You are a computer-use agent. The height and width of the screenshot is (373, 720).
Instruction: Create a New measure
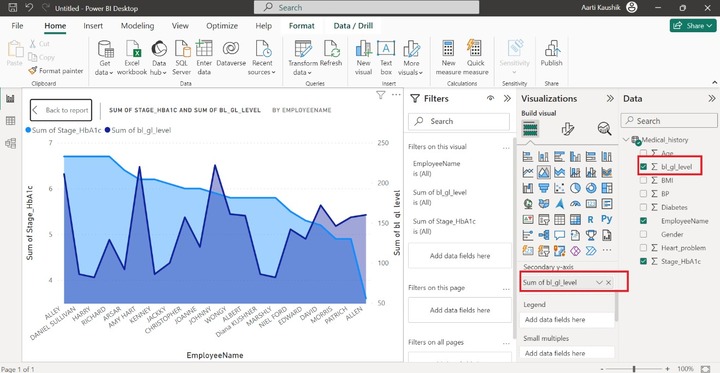coord(448,58)
